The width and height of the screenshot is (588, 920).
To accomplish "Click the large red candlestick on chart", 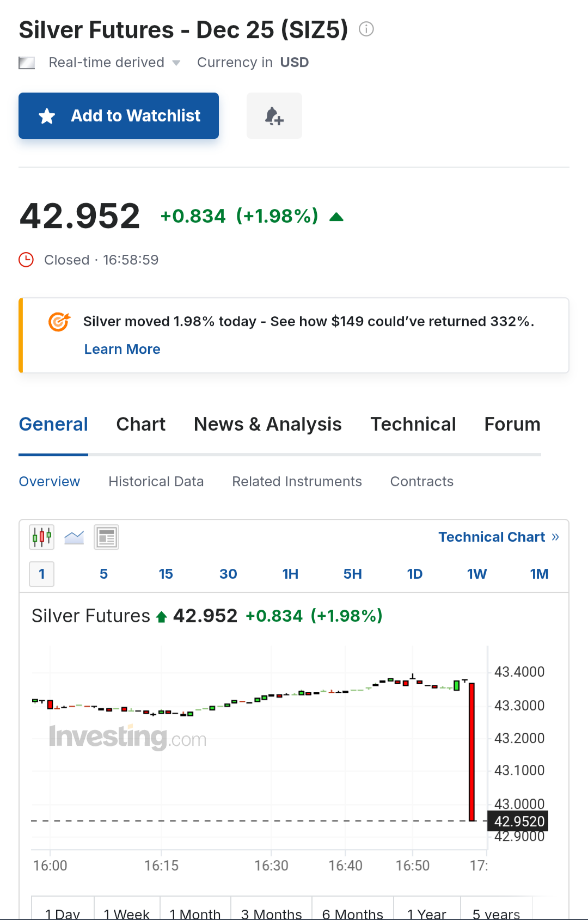I will [471, 751].
